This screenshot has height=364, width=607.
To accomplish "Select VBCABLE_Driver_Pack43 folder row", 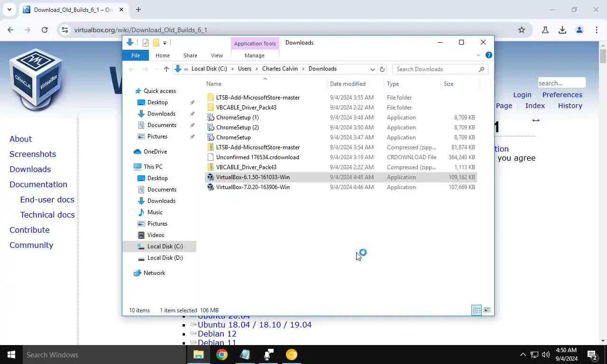I will (x=341, y=108).
